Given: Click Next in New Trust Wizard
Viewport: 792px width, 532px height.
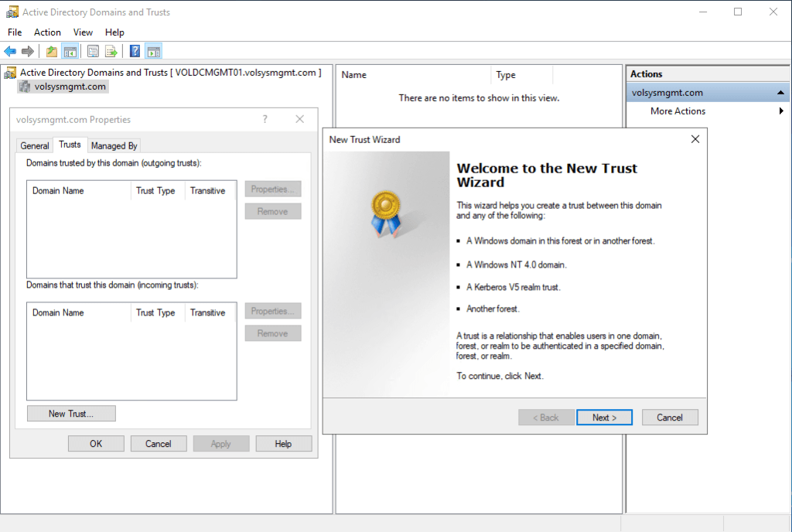Looking at the screenshot, I should tap(604, 418).
